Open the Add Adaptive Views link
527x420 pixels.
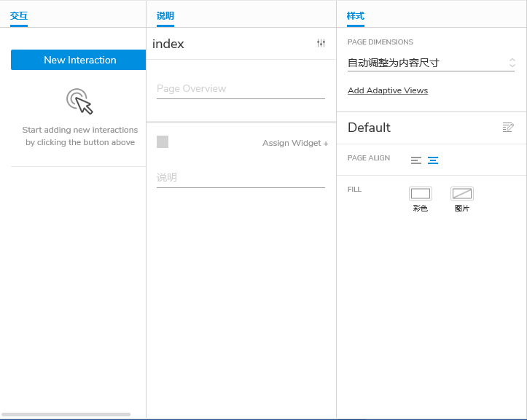388,90
